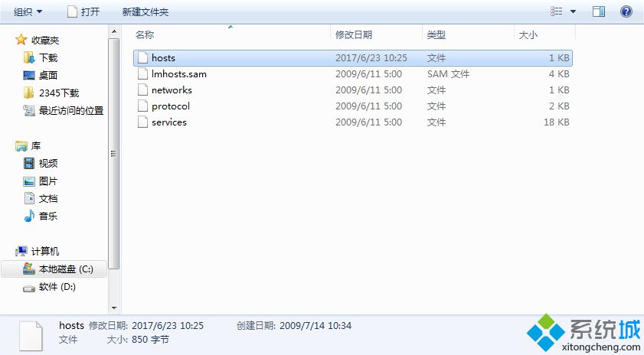Open the 图片 library

(x=48, y=181)
